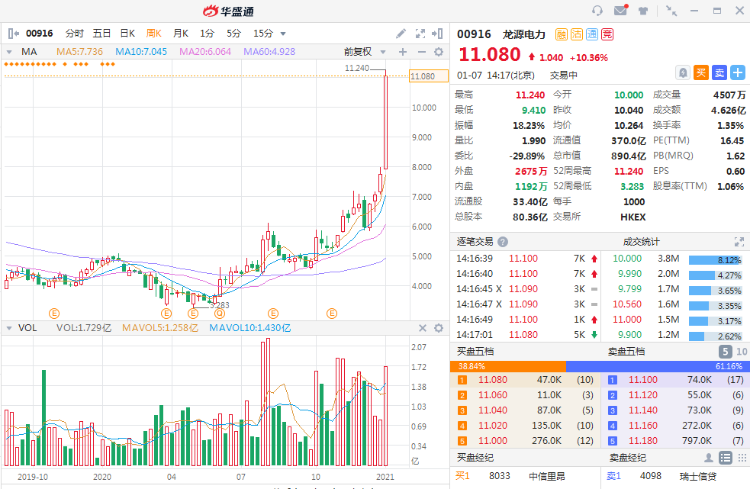The width and height of the screenshot is (750, 489).
Task: Toggle order book depth to 10 levels
Action: tap(740, 351)
